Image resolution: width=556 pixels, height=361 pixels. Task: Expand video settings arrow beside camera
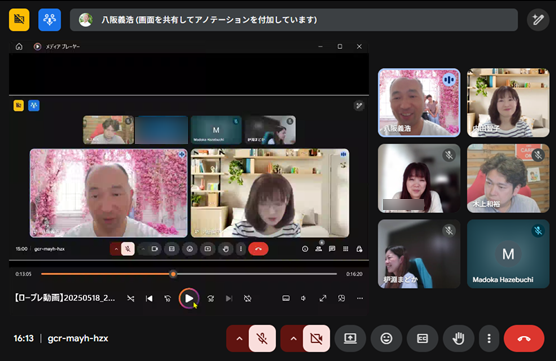pyautogui.click(x=293, y=338)
